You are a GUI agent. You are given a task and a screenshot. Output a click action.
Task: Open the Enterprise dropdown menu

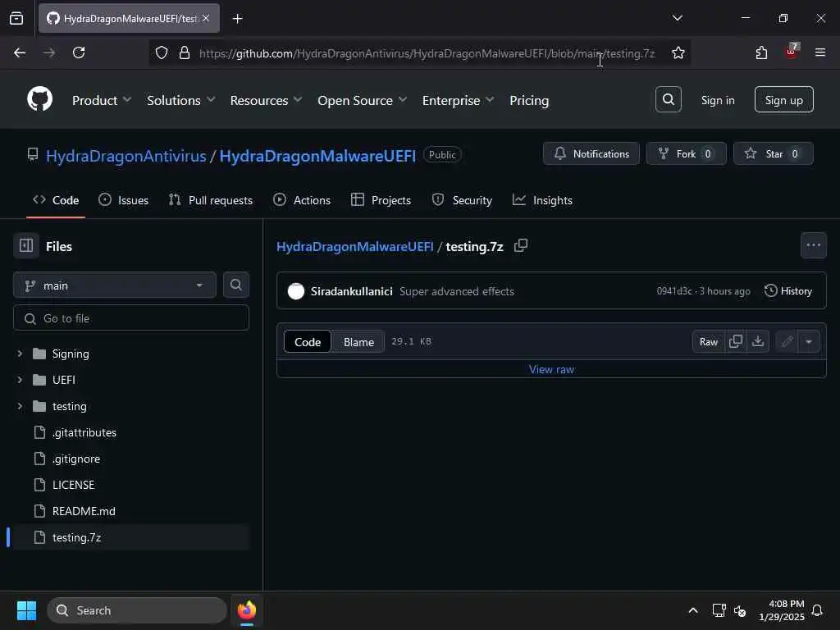[x=458, y=100]
